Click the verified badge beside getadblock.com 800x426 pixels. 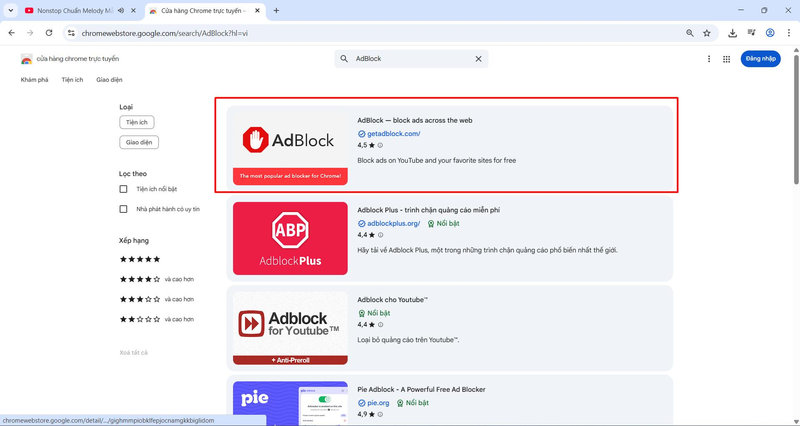(362, 134)
